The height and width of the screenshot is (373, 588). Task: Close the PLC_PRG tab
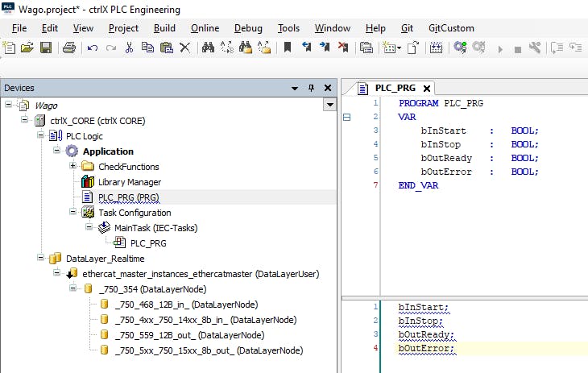coord(427,89)
